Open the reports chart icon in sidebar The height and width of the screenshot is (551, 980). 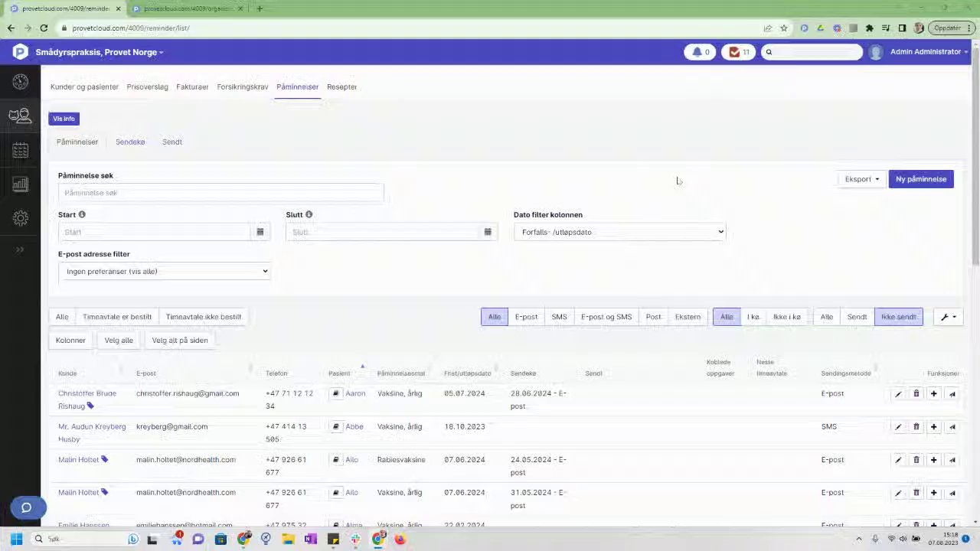pos(21,184)
